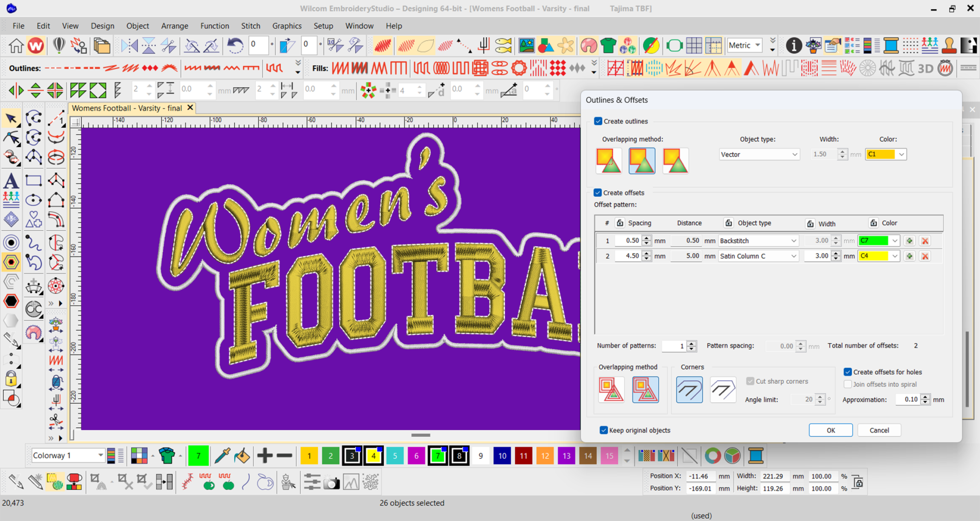Select the highlighted Closed Shape digitizing tool
Viewport: 980px width, 521px height.
coord(11,262)
